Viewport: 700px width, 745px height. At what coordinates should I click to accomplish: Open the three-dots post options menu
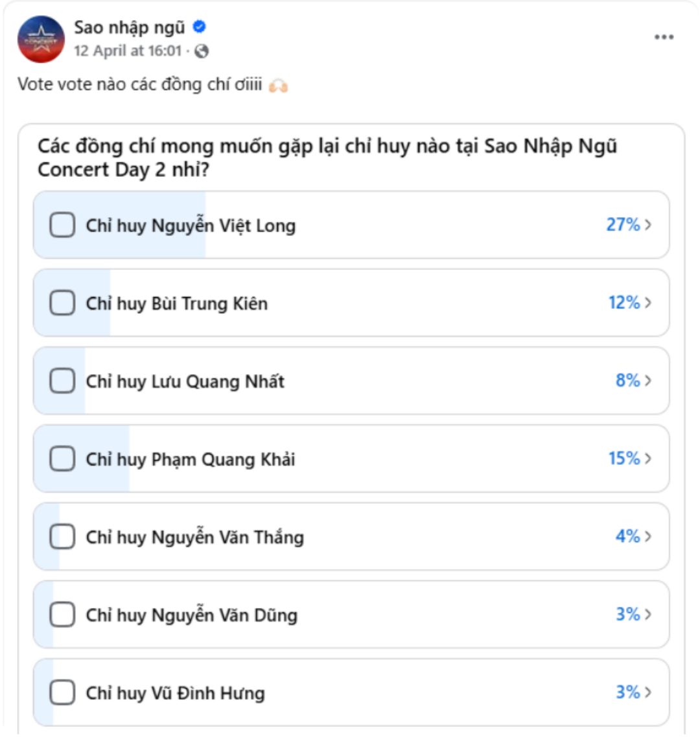pos(663,37)
